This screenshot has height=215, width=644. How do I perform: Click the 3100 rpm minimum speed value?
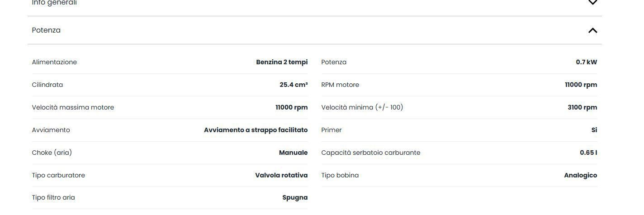[582, 107]
